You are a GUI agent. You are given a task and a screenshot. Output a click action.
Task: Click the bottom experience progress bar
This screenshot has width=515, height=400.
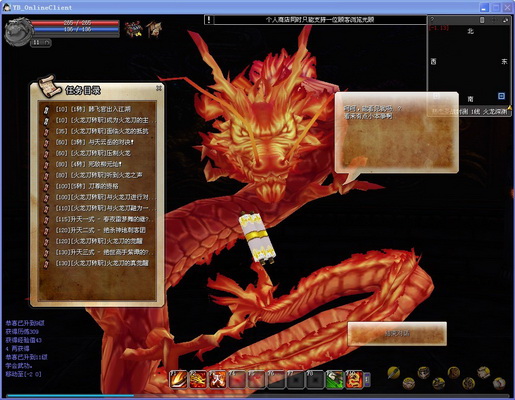click(x=257, y=396)
